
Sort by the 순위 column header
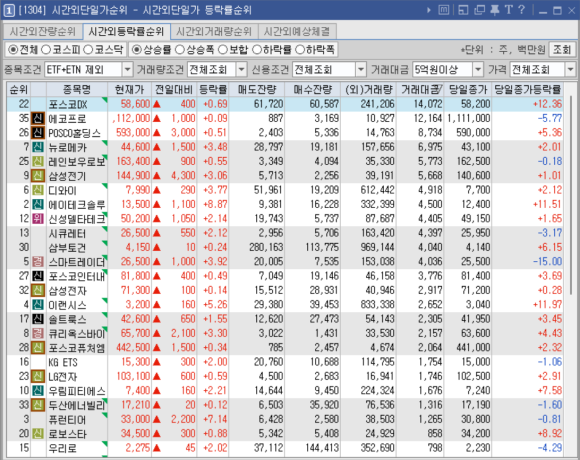coord(19,89)
